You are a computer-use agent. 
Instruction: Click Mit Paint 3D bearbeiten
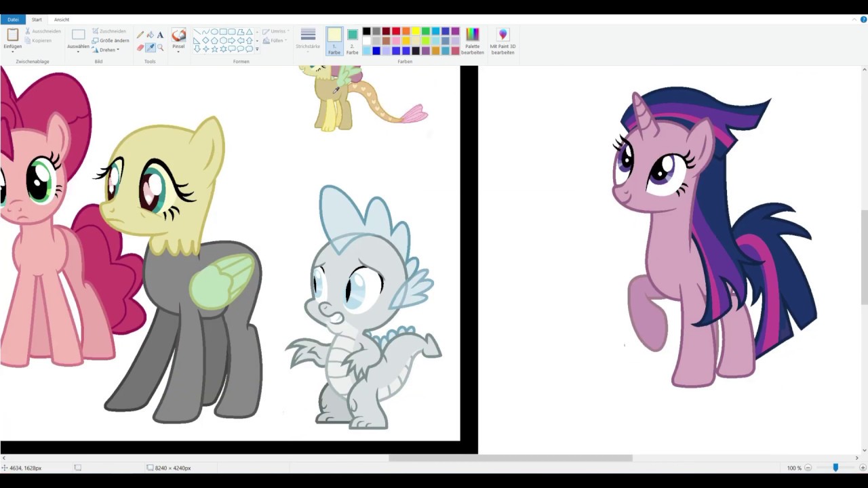503,41
